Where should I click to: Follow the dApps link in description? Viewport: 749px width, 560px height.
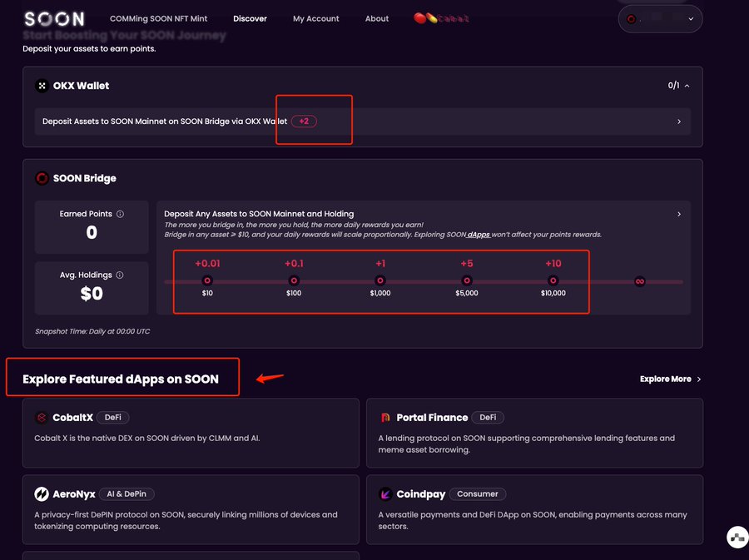click(479, 235)
